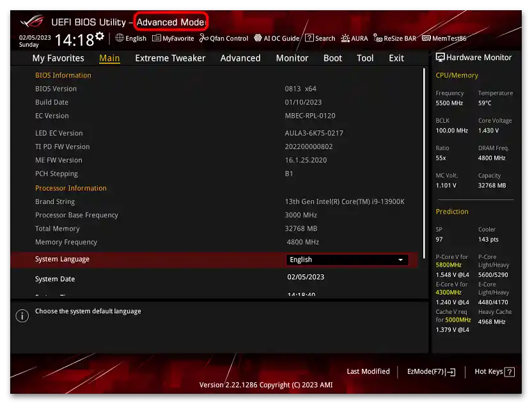532x404 pixels.
Task: Open AURA lighting settings
Action: (354, 38)
